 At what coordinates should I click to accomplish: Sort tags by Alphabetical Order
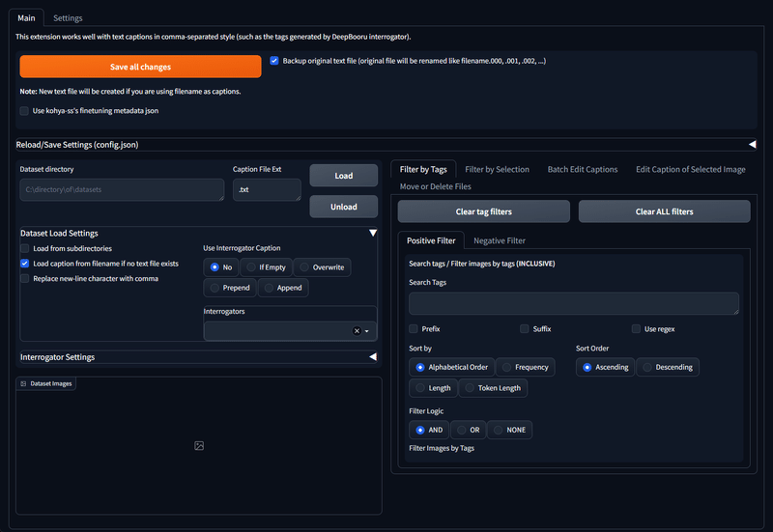pyautogui.click(x=451, y=367)
